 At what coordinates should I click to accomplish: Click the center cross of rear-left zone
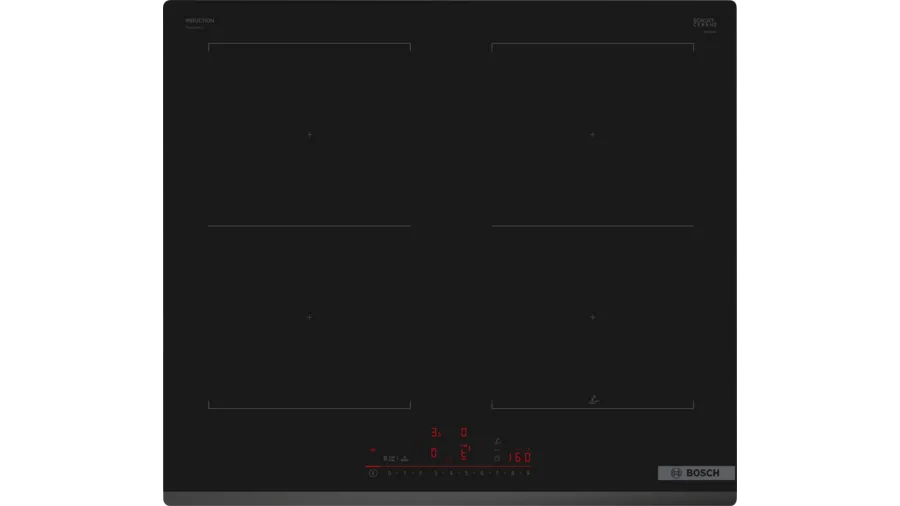click(x=309, y=135)
